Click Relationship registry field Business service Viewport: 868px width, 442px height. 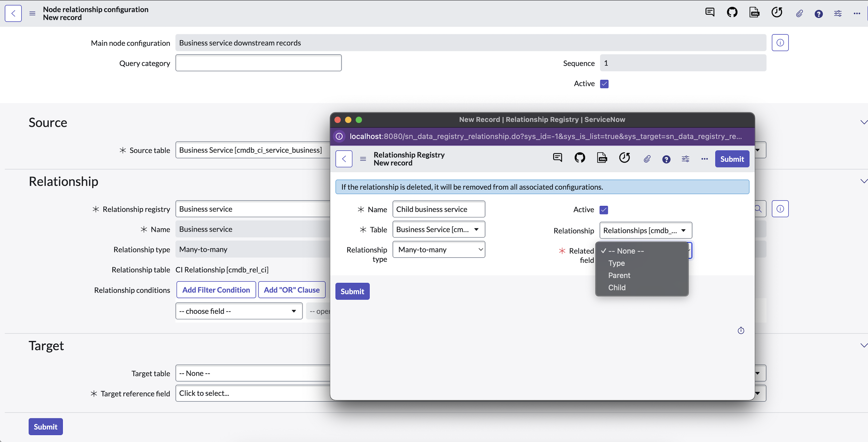point(253,209)
